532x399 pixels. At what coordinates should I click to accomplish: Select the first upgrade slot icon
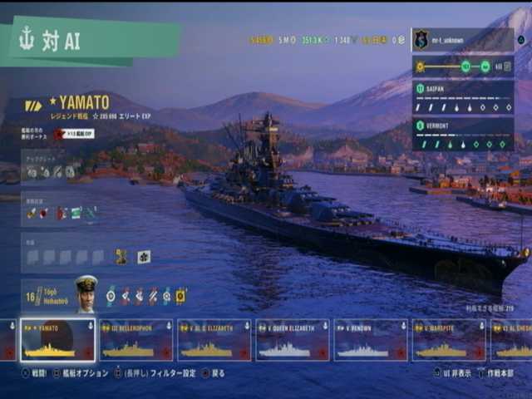[x=32, y=172]
